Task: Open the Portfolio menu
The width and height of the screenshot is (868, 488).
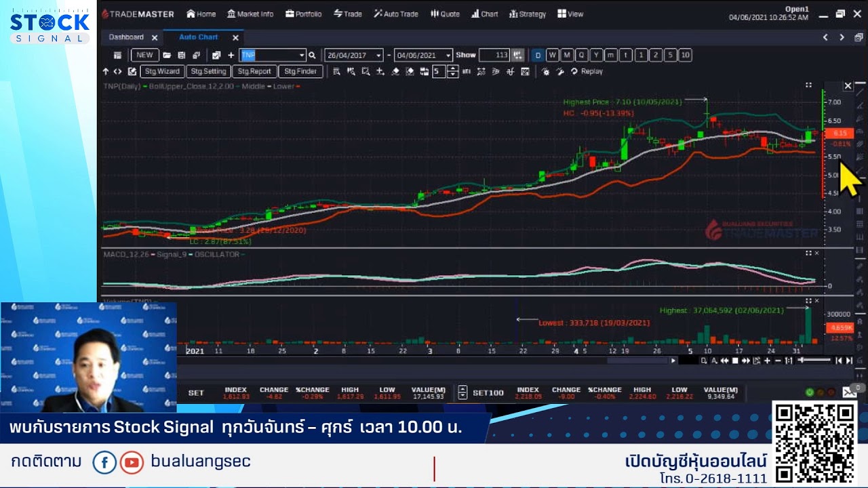Action: point(304,14)
